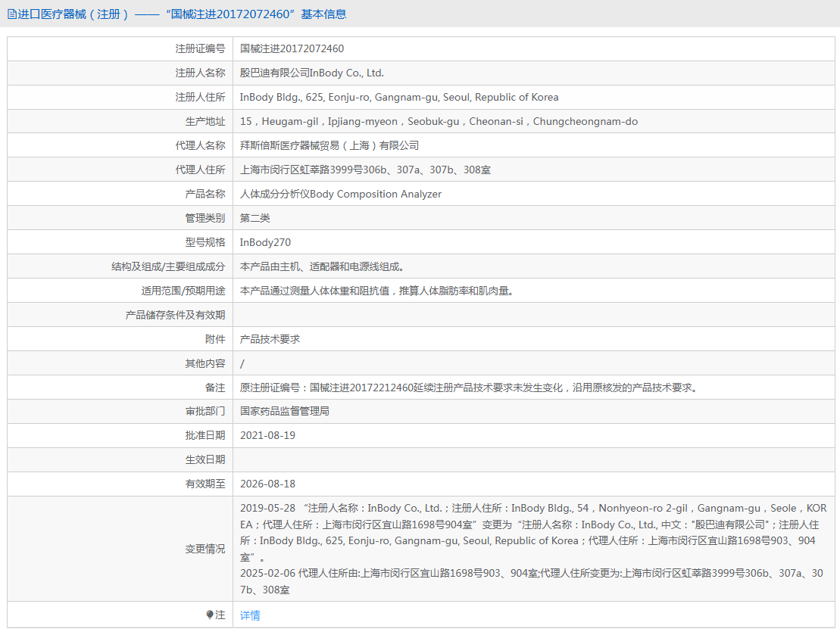Select structure text 本产品由主机、适配器和电源线组成

point(322,266)
